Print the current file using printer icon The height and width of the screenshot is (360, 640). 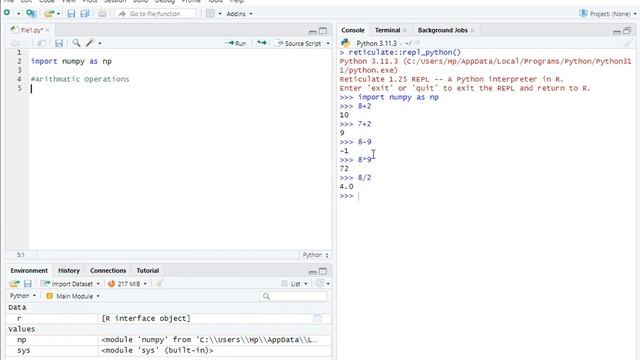[102, 13]
